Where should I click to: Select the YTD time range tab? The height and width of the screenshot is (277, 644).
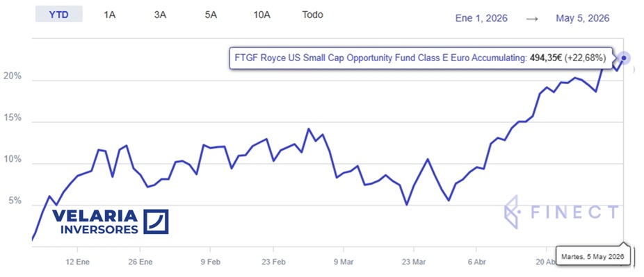pos(58,15)
